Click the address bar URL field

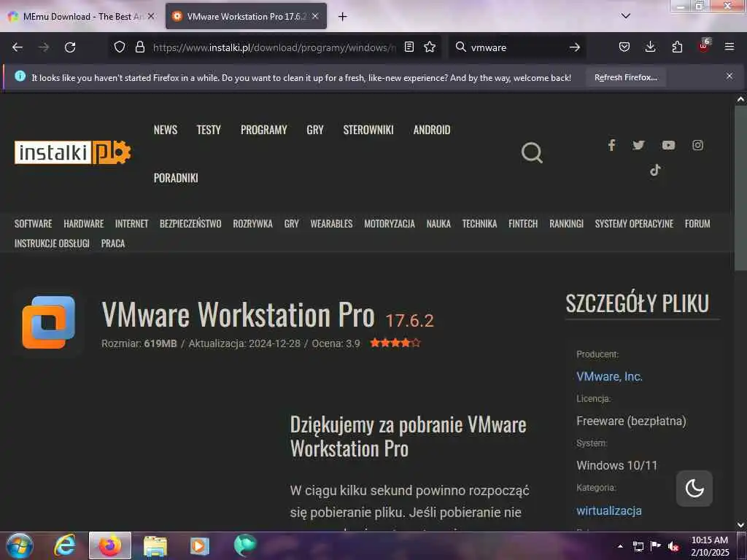pos(274,47)
